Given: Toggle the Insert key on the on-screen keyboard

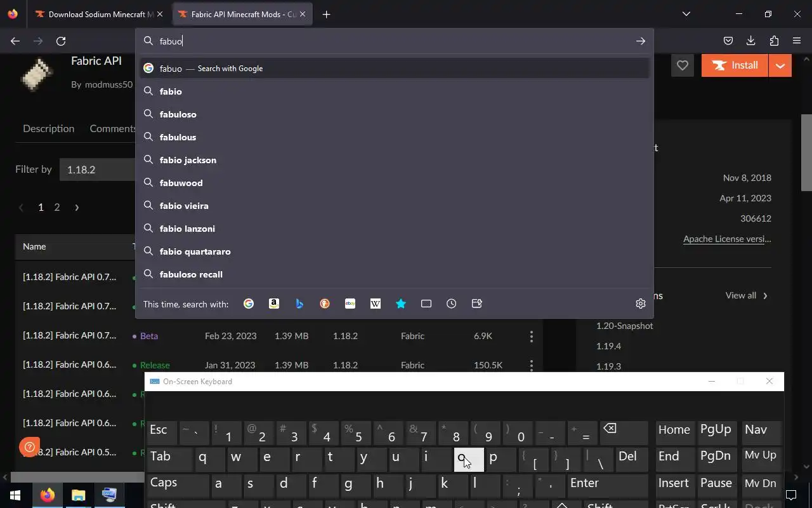Looking at the screenshot, I should click(675, 485).
